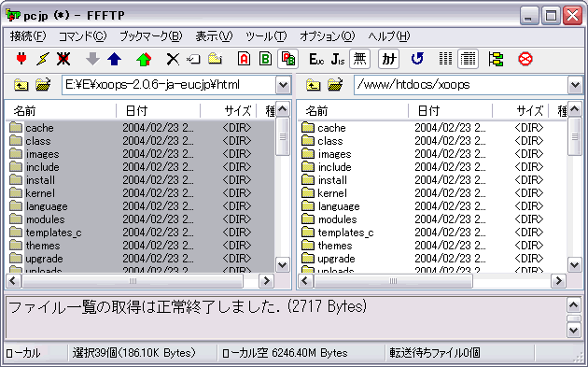The height and width of the screenshot is (367, 588).
Task: Go up one remote folder icon
Action: (x=313, y=85)
